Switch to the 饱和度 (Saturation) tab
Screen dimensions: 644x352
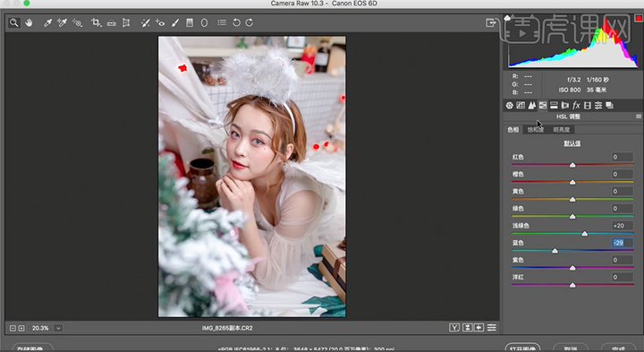[536, 130]
